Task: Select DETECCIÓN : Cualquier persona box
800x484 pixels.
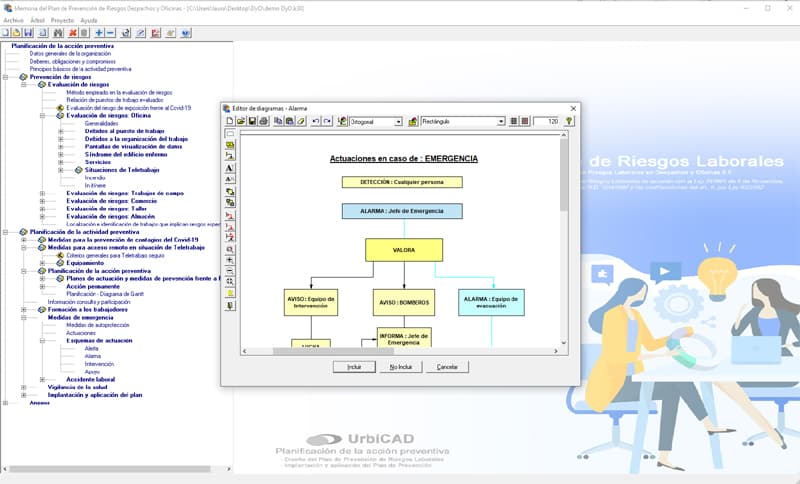Action: pos(402,182)
